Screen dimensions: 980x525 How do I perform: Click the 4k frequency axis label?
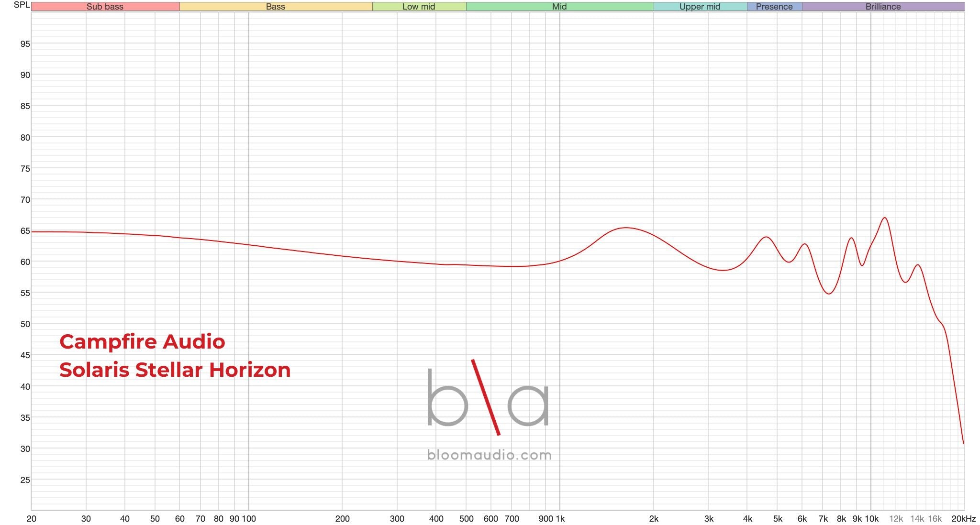coord(747,519)
